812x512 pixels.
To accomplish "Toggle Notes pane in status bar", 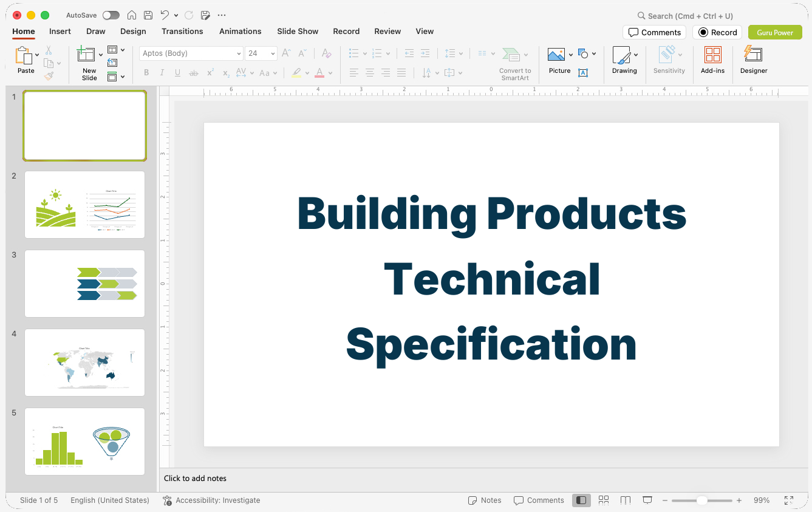I will pos(485,500).
